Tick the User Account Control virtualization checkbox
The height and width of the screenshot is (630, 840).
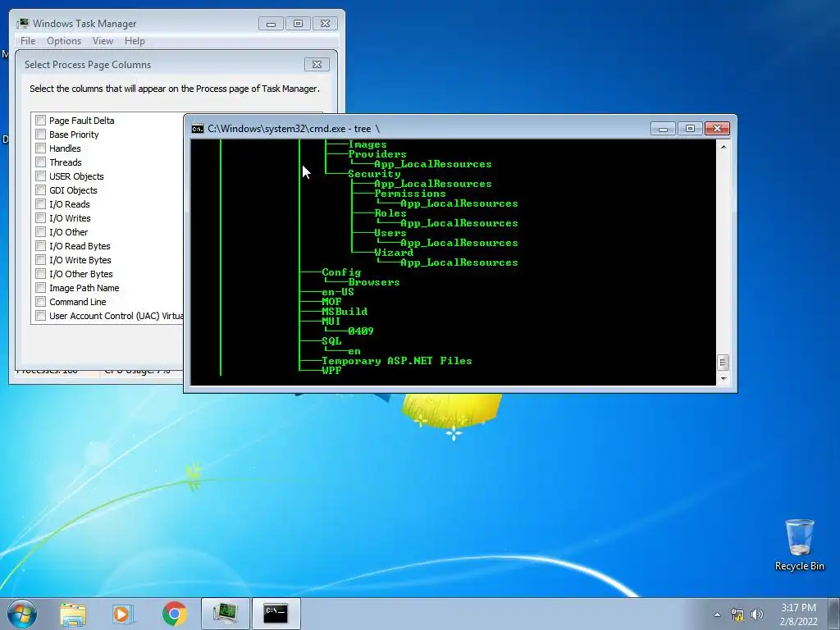41,315
